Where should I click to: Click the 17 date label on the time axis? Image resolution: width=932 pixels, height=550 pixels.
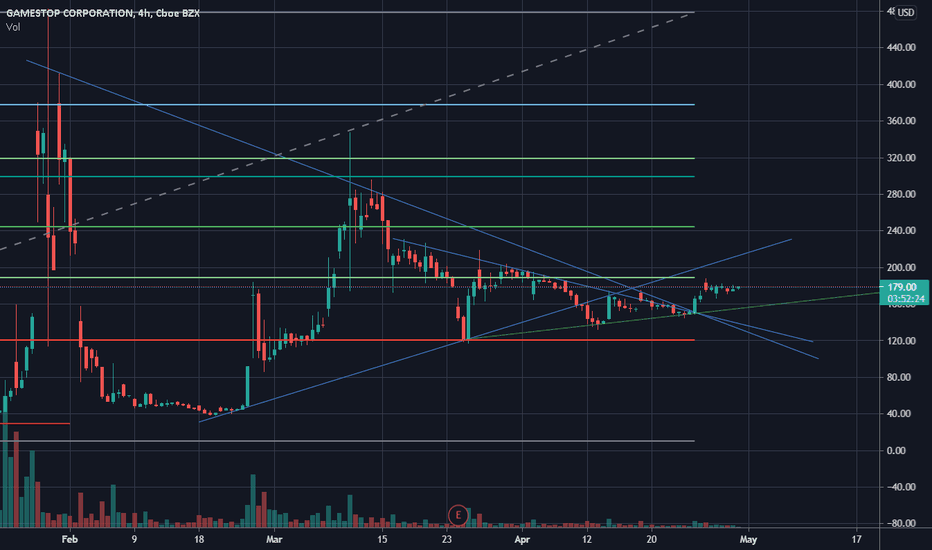coord(856,539)
